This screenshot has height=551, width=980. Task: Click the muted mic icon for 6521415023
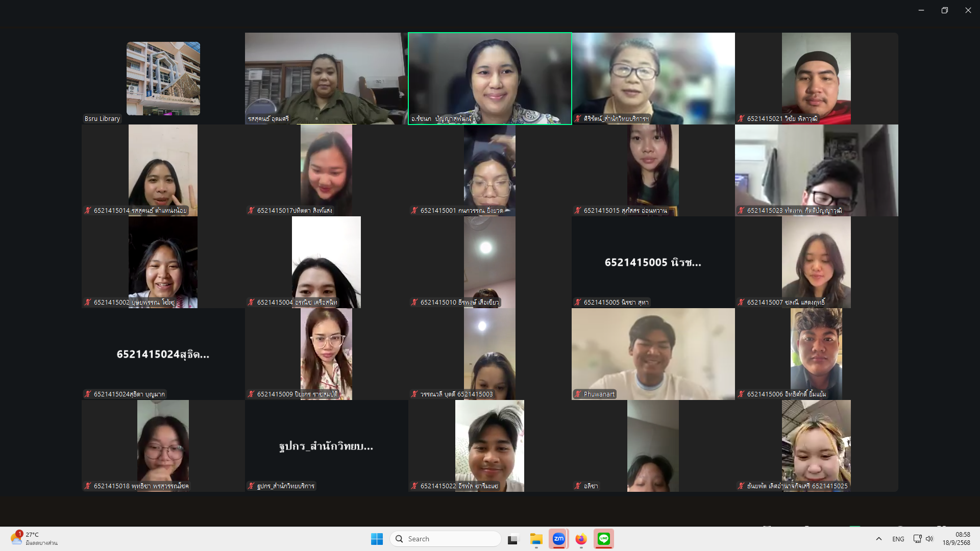(x=741, y=211)
